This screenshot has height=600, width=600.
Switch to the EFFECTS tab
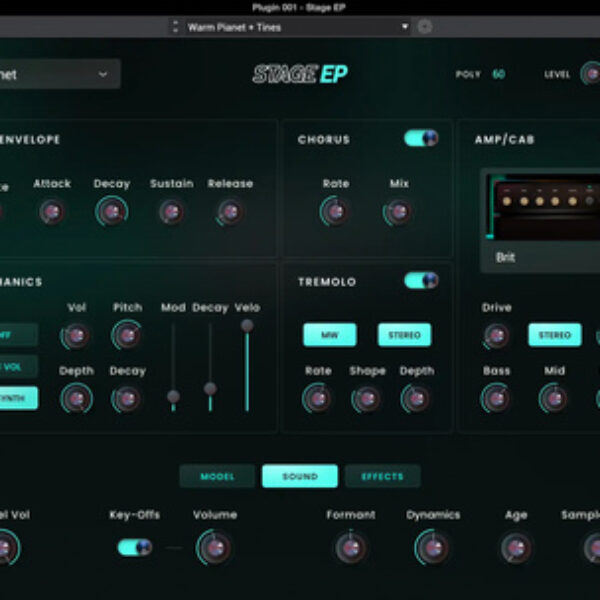(x=383, y=476)
